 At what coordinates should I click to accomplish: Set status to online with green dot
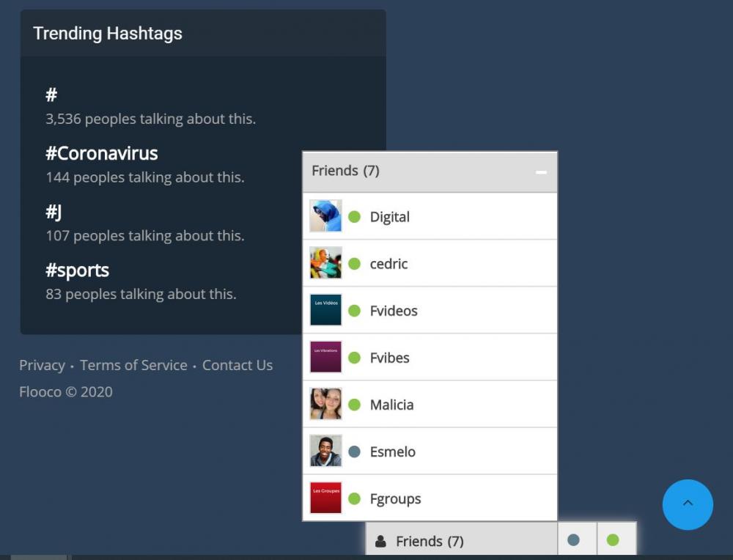coord(614,540)
